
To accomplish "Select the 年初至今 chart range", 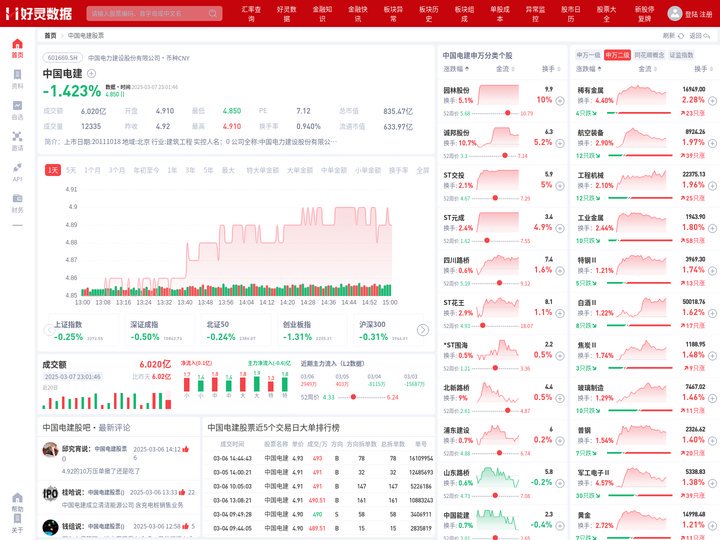I will [146, 170].
